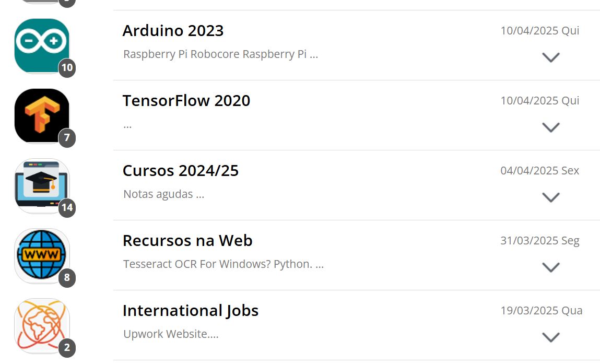Open the WWW globe icon
Screen dimensions: 600x364
[x=42, y=255]
